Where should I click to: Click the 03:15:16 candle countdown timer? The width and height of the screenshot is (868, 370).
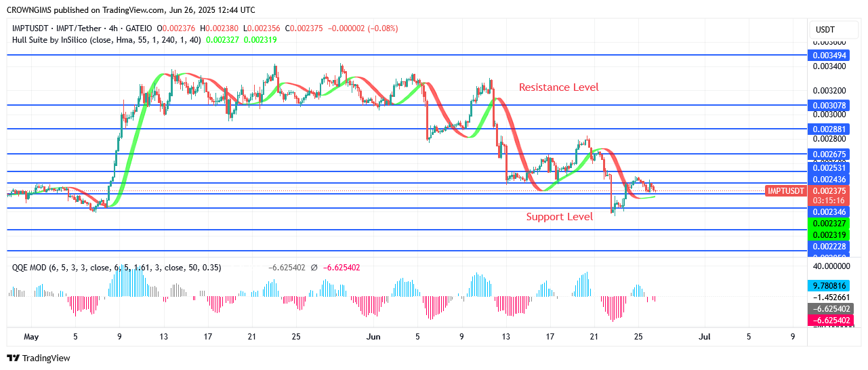point(827,201)
